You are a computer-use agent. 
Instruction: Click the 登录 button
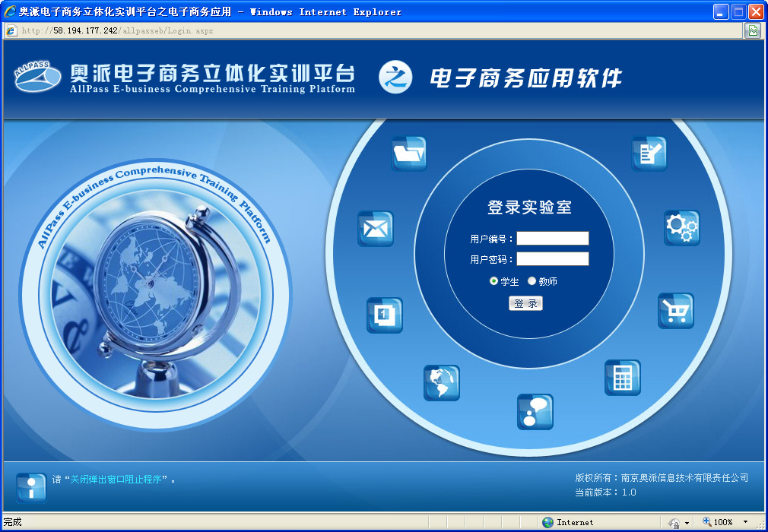click(525, 303)
